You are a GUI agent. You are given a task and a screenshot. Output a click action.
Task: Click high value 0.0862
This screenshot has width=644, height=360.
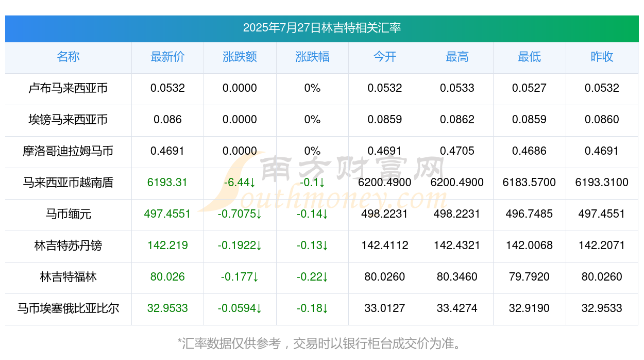click(457, 120)
